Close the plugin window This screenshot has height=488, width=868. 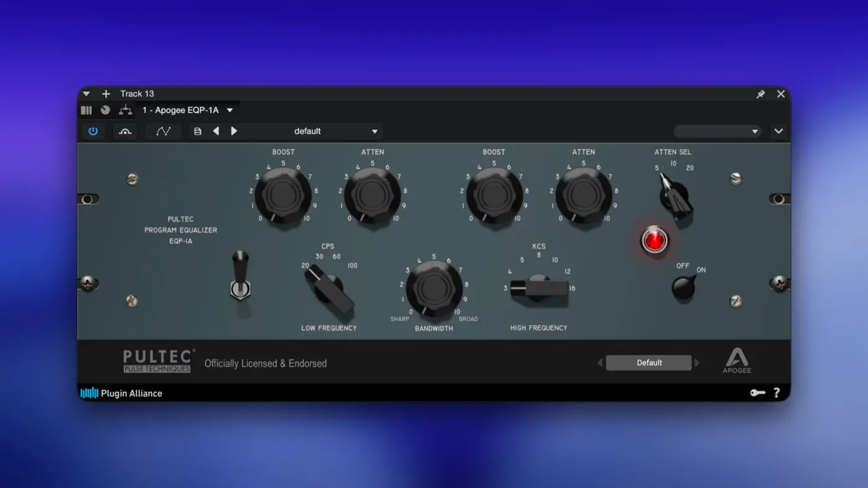click(x=781, y=94)
